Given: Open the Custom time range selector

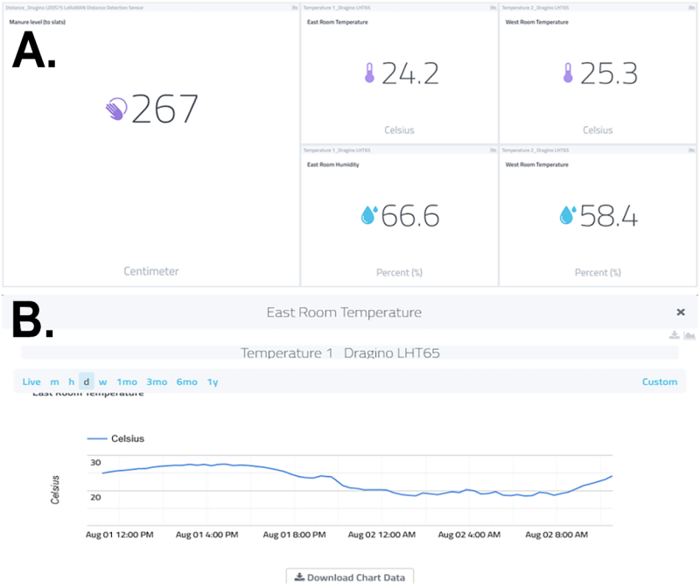Looking at the screenshot, I should point(660,381).
